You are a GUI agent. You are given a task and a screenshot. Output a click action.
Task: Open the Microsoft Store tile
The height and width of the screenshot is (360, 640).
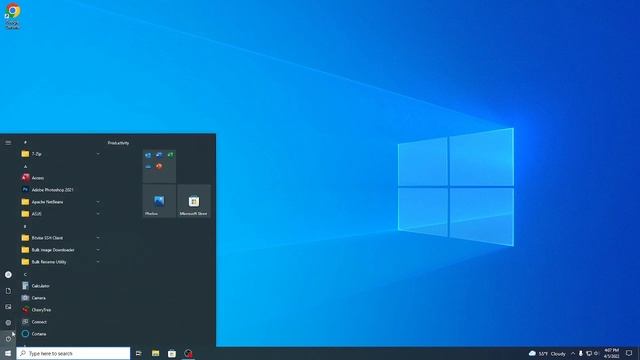(x=194, y=201)
